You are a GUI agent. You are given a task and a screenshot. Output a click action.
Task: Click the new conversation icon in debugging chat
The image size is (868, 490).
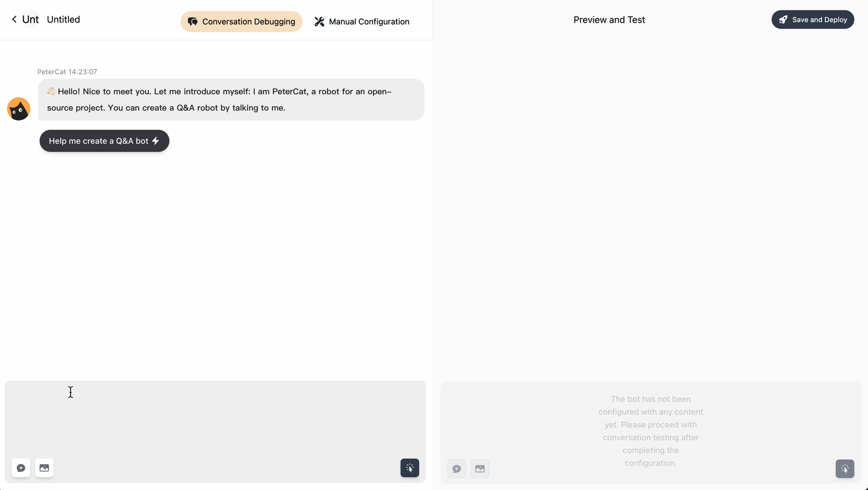point(21,468)
